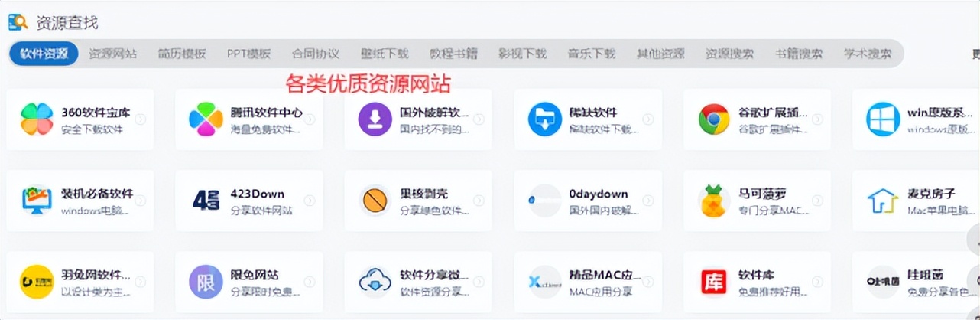980x320 pixels.
Task: Open the 360软件宝库 colorful clover icon
Action: [x=37, y=119]
